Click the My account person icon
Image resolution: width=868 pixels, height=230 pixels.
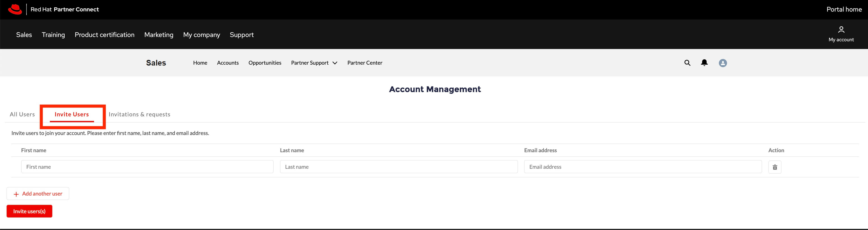coord(841,30)
